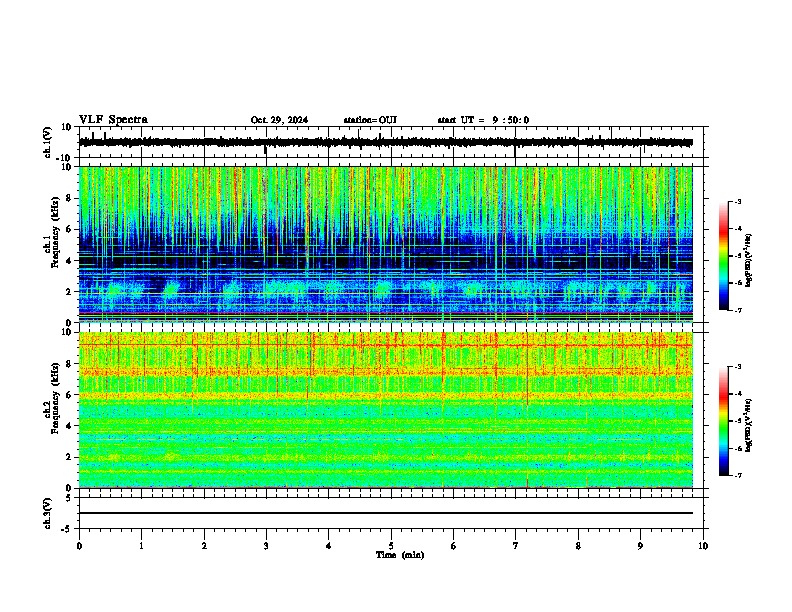Click the ch.1 colorbar log(PSD) label
Screen dimensions: 792x612
pyautogui.click(x=748, y=260)
